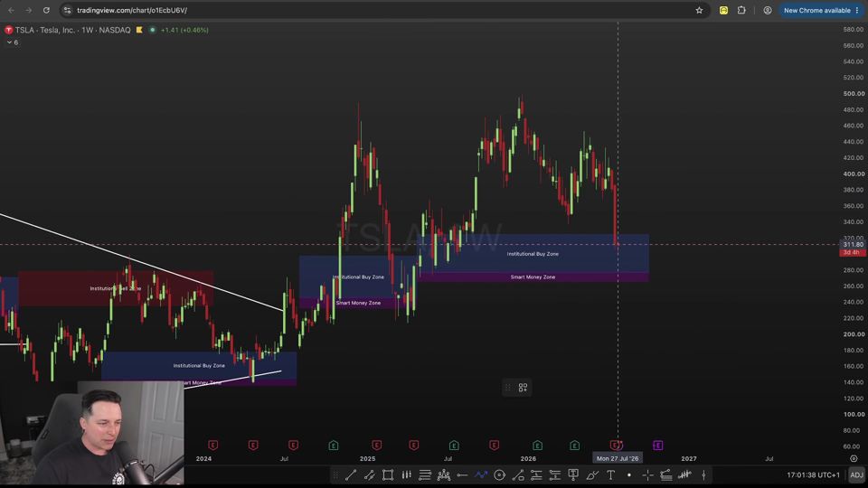Click the green earnings marker above 2026 label
This screenshot has width=868, height=488.
point(537,446)
